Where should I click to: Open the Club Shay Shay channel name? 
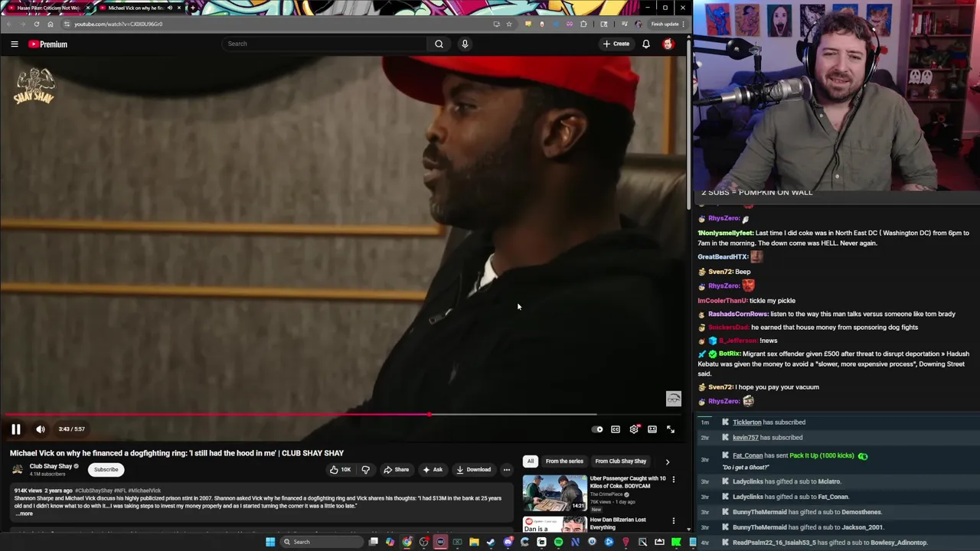click(51, 466)
